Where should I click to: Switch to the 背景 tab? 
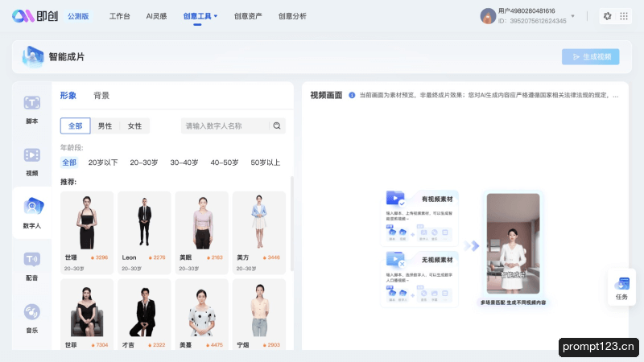[x=101, y=96]
